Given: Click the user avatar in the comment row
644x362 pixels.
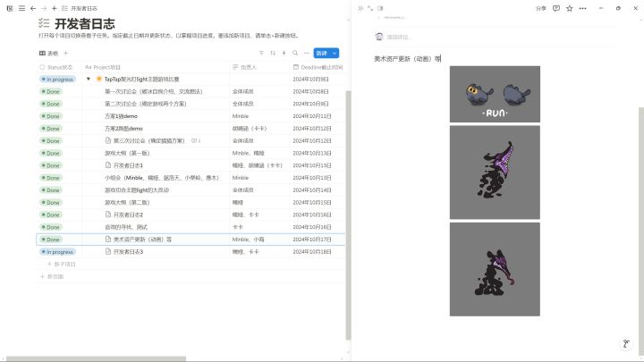Looking at the screenshot, I should (379, 37).
